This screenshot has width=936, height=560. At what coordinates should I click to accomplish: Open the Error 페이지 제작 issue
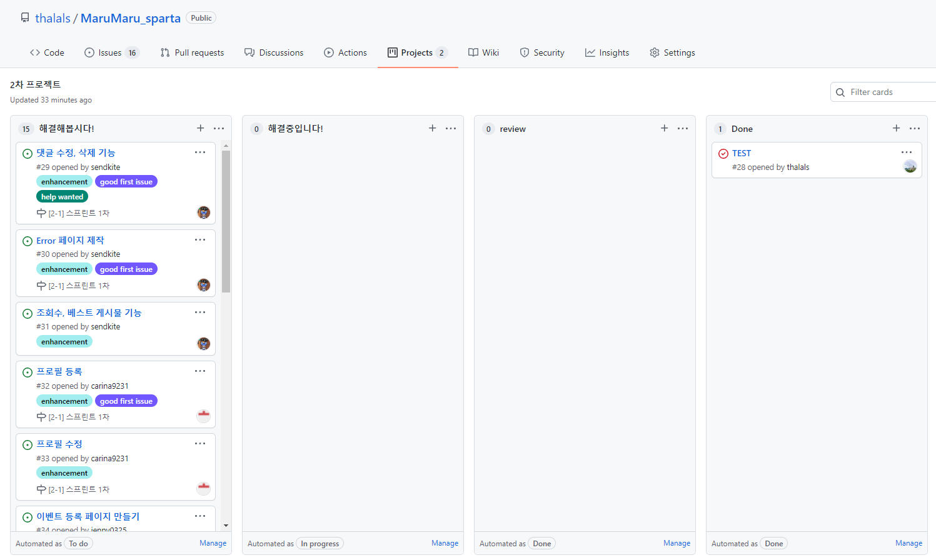pos(70,240)
